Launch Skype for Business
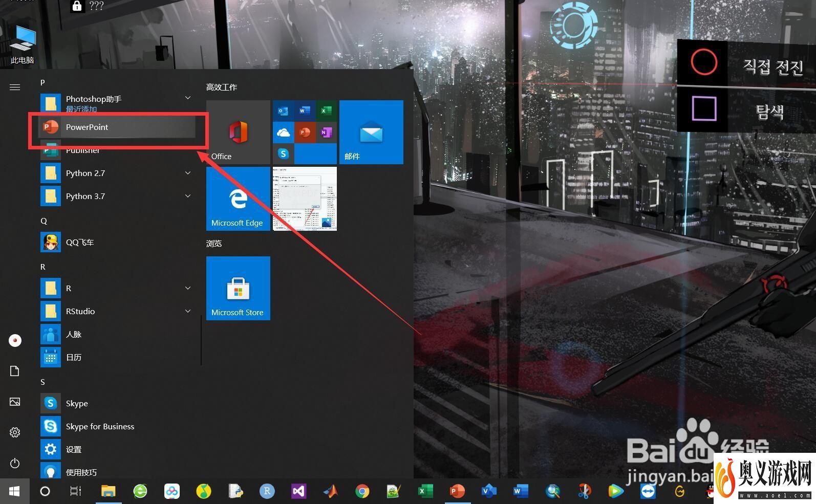This screenshot has height=504, width=816. [117, 426]
